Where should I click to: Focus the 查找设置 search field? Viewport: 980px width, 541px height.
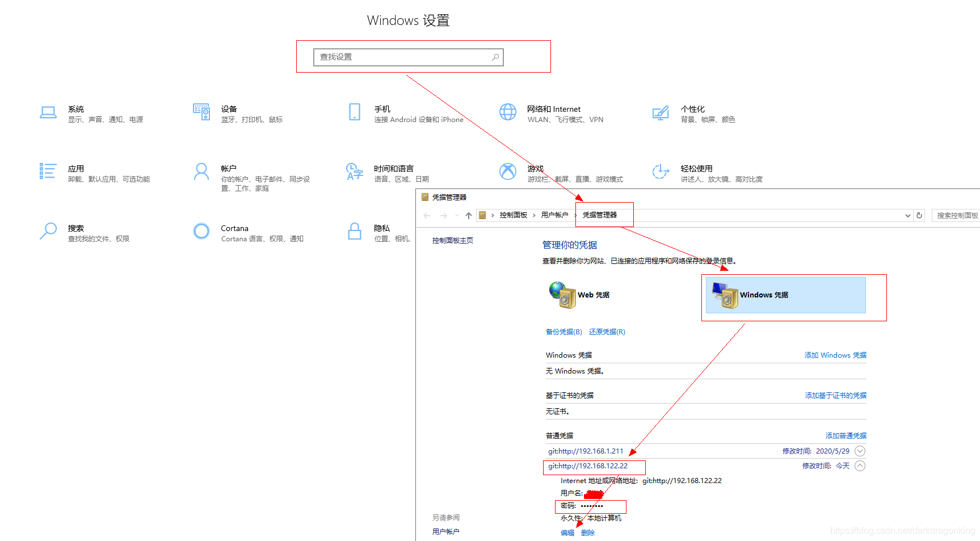click(x=409, y=57)
